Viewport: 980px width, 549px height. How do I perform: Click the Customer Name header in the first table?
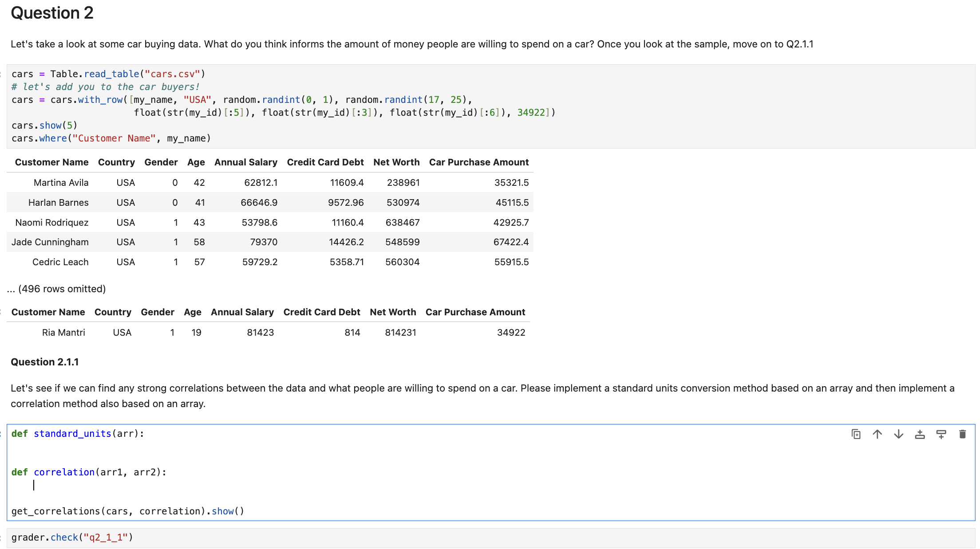(51, 162)
